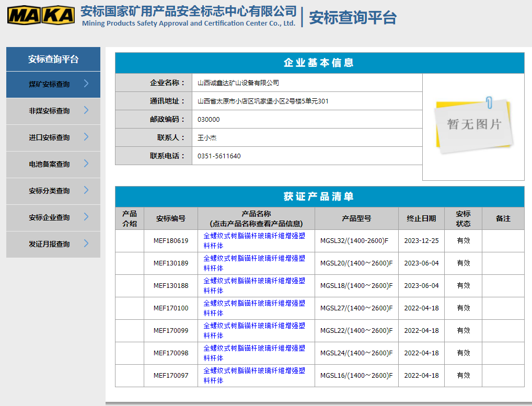Click the chevron icon next to 进口安标查询
The width and height of the screenshot is (532, 406).
[86, 137]
